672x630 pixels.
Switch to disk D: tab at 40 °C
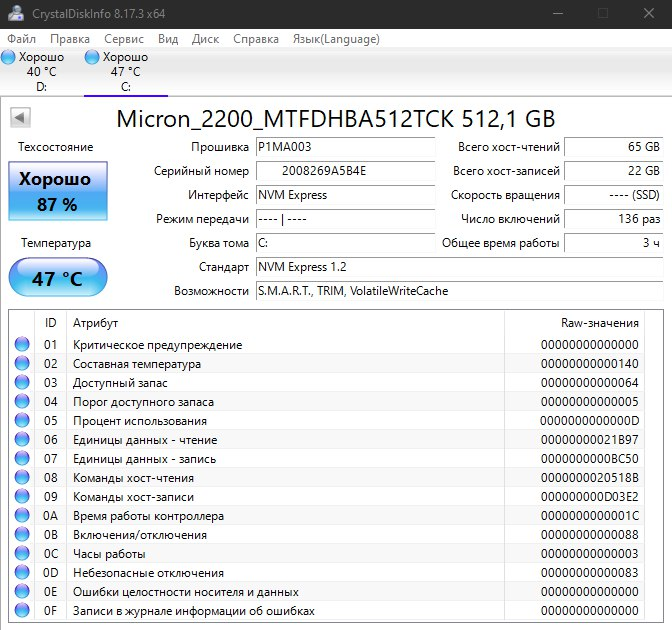tap(42, 72)
